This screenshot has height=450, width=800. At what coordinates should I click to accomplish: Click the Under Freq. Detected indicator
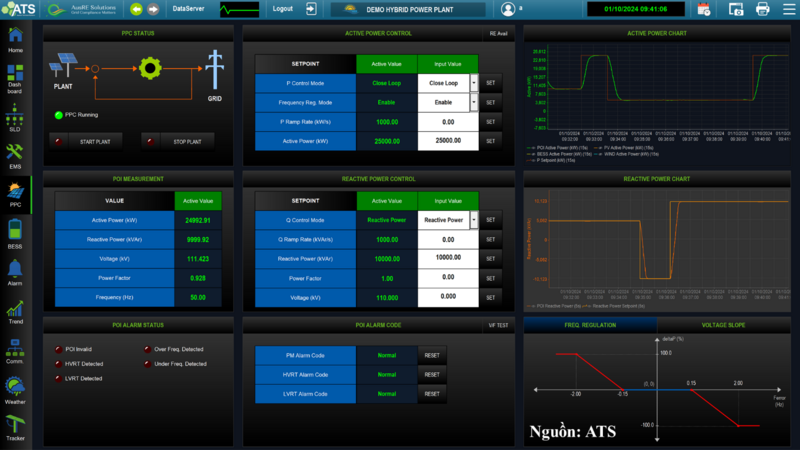[147, 364]
